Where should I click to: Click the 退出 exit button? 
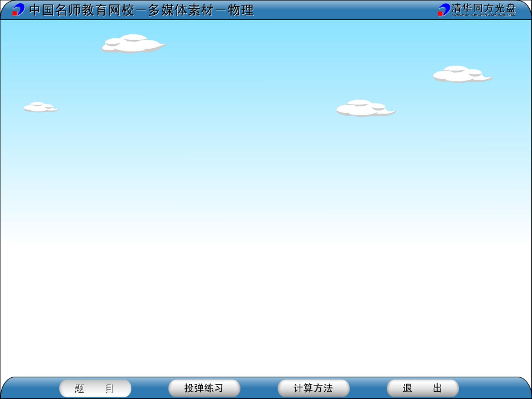pos(423,388)
